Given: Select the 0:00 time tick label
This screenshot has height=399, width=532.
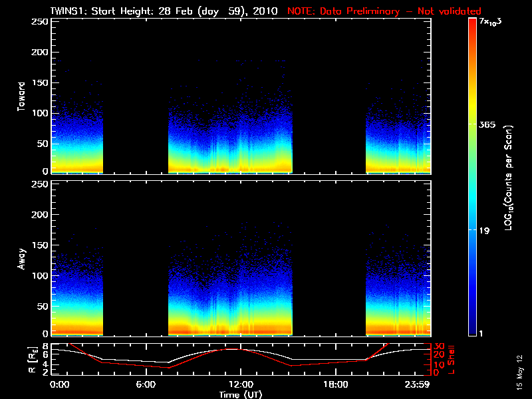Looking at the screenshot, I should [60, 384].
